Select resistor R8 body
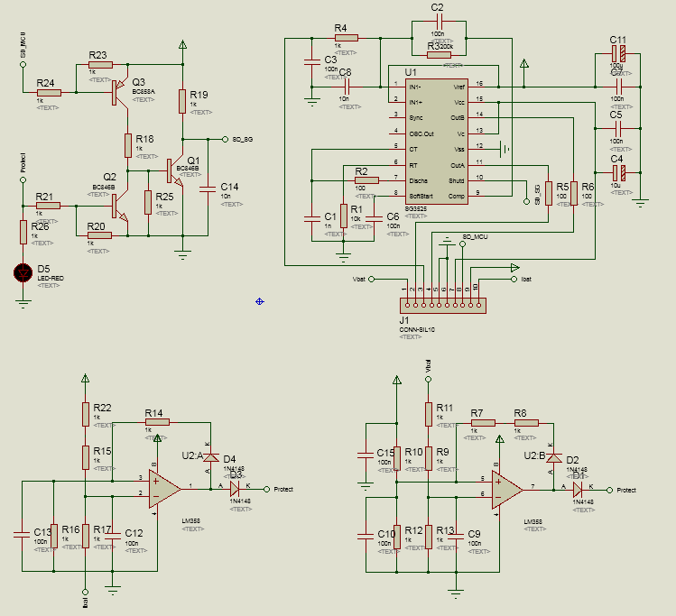Screen dimensions: 676x616 tap(526, 423)
